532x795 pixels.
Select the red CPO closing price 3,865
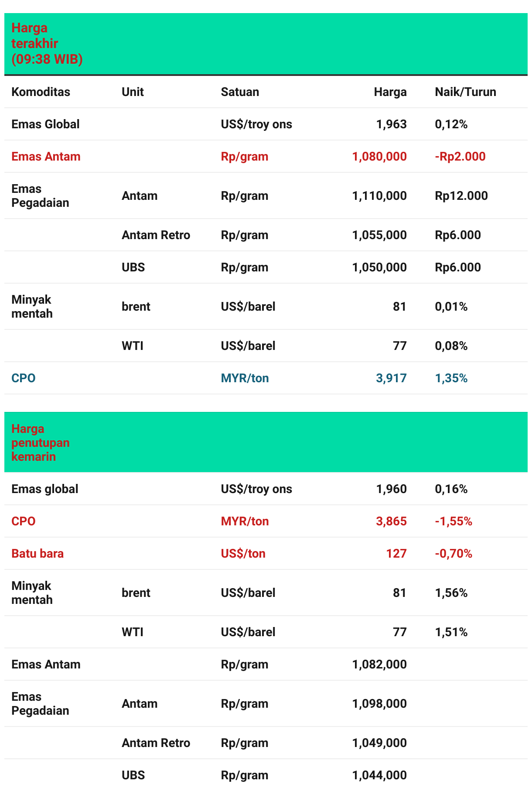391,521
